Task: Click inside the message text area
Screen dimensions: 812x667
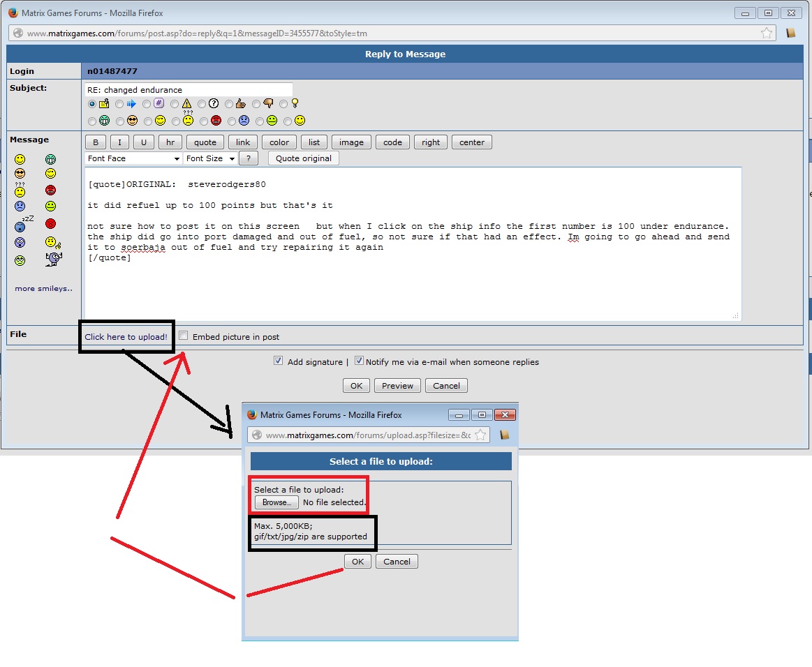Action: (x=413, y=243)
